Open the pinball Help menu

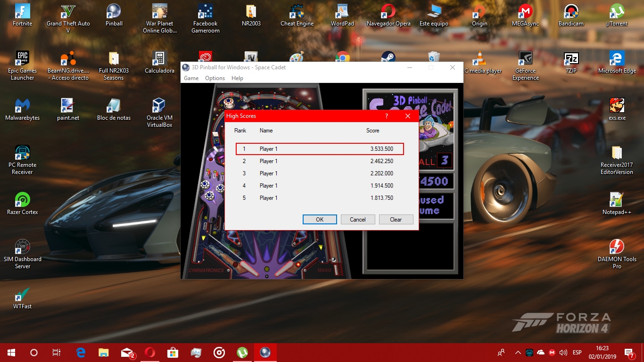[238, 78]
